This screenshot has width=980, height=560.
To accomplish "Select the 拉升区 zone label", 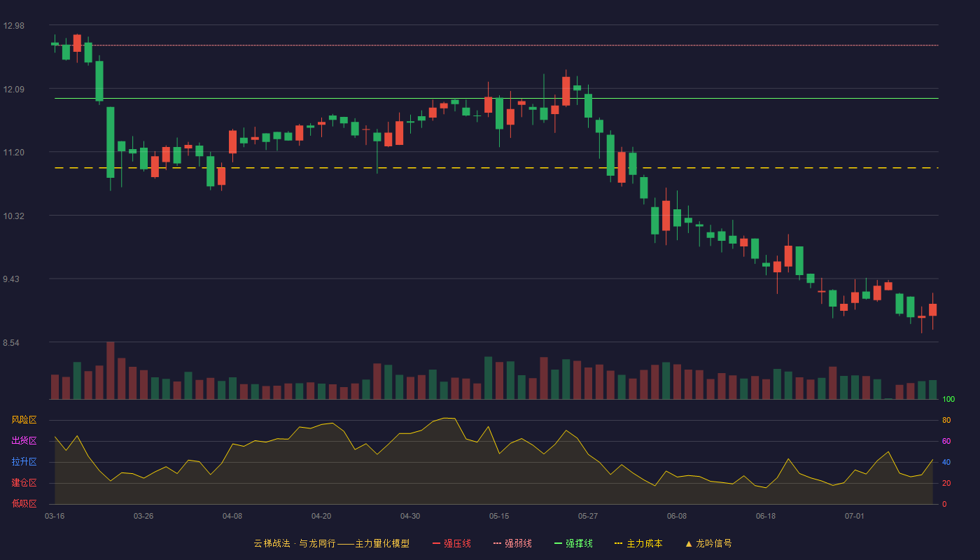I will pyautogui.click(x=24, y=462).
